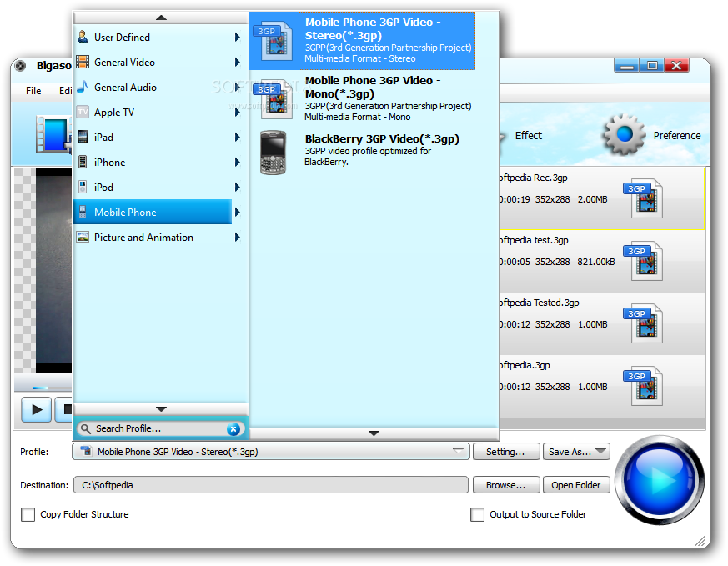Screen dimensions: 728x566
Task: Click the Setting... button
Action: [x=506, y=452]
